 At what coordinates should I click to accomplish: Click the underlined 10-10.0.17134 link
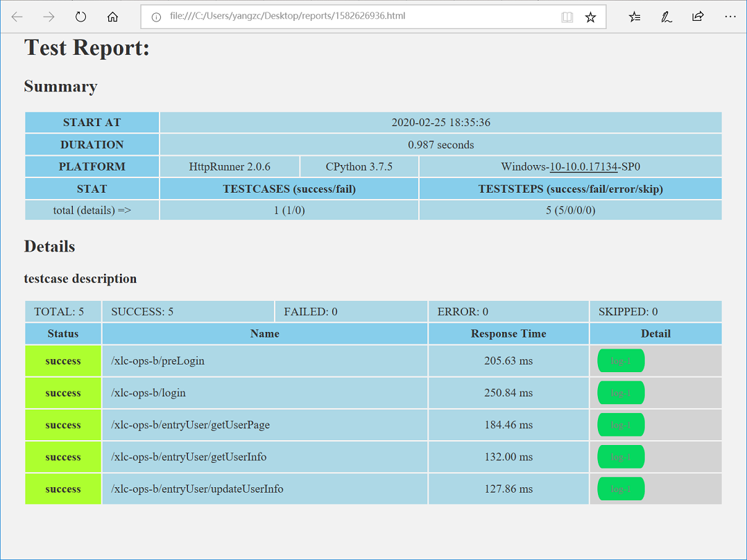583,166
